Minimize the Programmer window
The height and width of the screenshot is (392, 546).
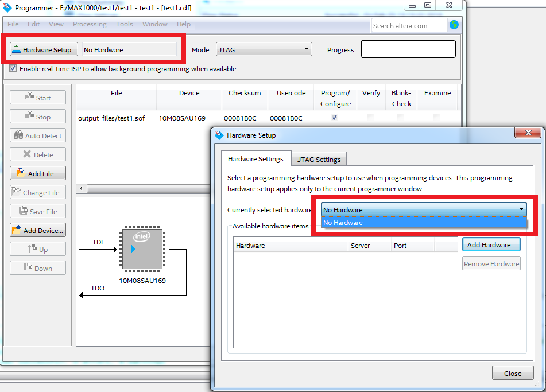coord(412,5)
